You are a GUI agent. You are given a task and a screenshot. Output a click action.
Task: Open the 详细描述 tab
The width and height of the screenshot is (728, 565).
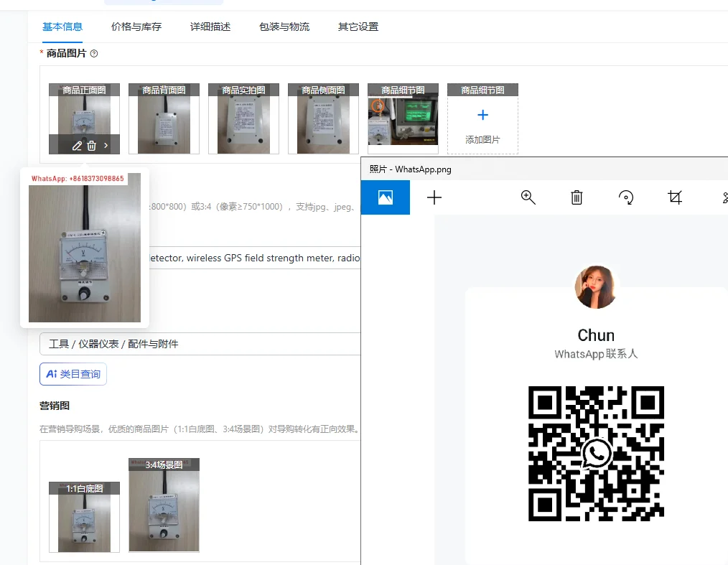(x=210, y=27)
